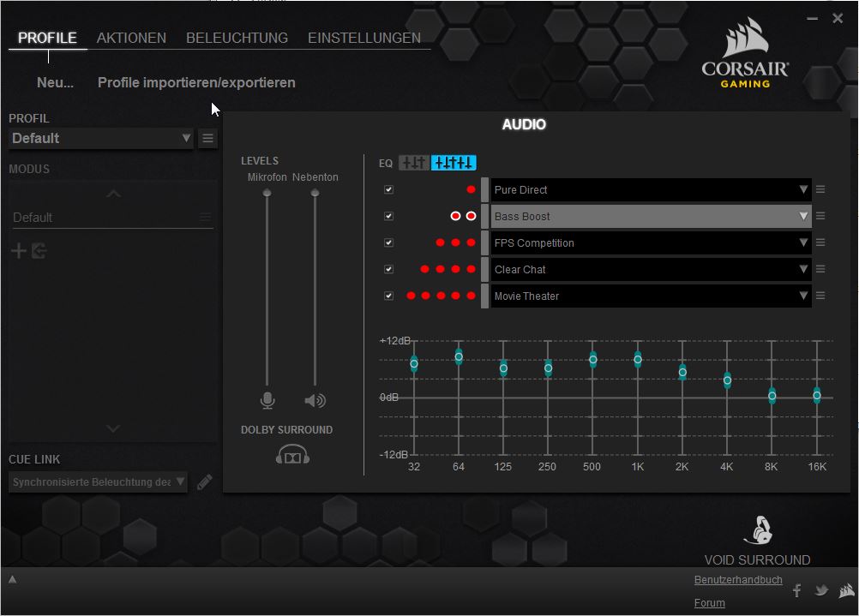Click the 1K band equalizer slider handle
The height and width of the screenshot is (616, 859).
pos(638,359)
